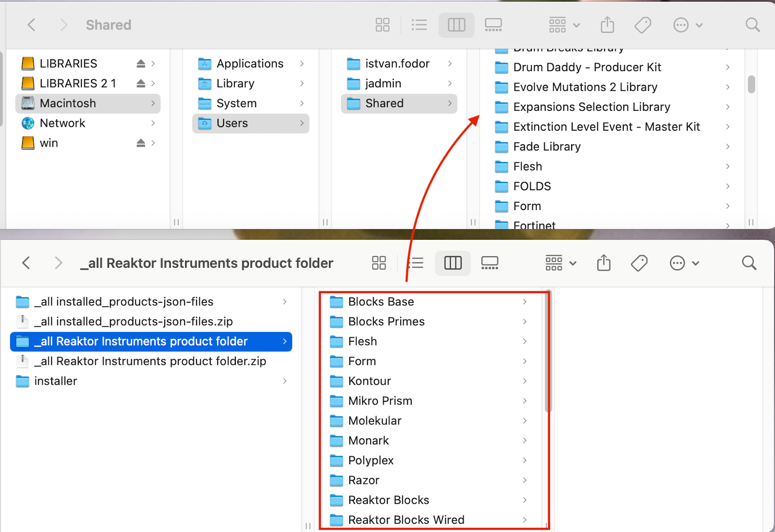Select the FOLDS folder
This screenshot has width=775, height=532.
click(612, 186)
